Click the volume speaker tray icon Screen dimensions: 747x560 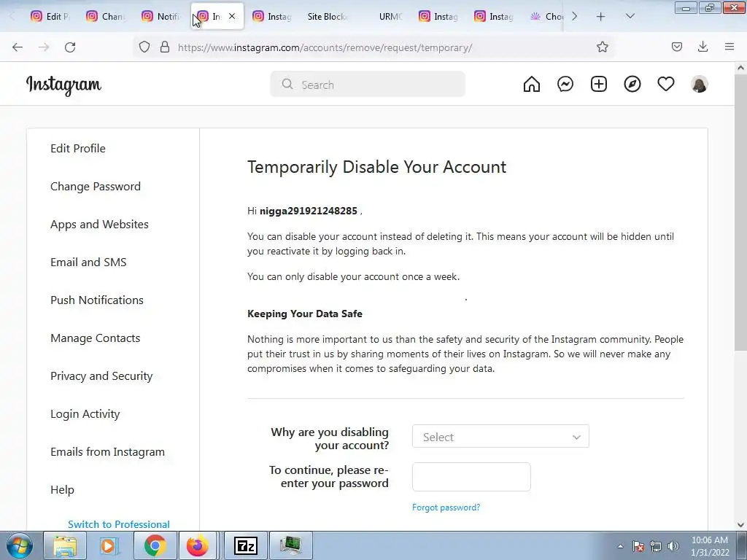tap(673, 546)
